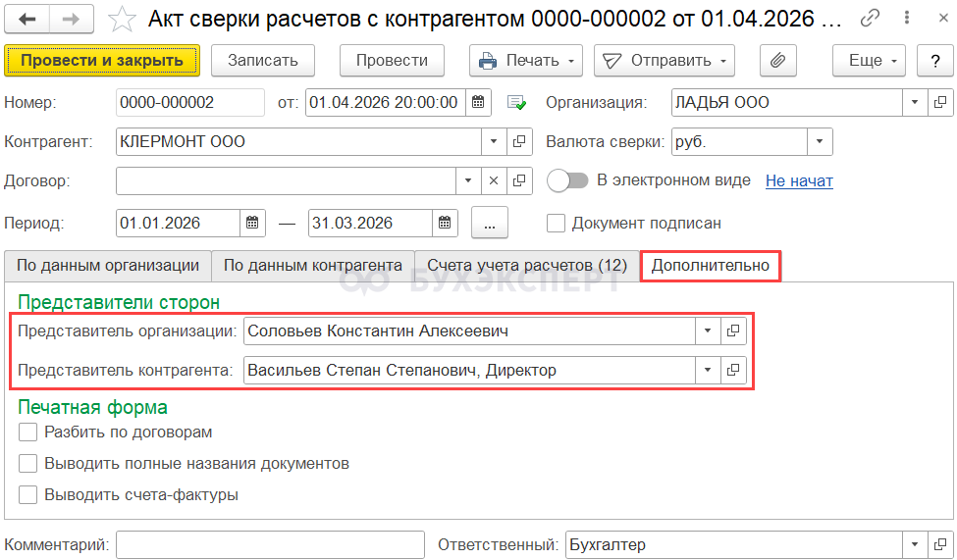Enable Разбить по договорам checkbox
This screenshot has height=560, width=957.
[x=28, y=432]
